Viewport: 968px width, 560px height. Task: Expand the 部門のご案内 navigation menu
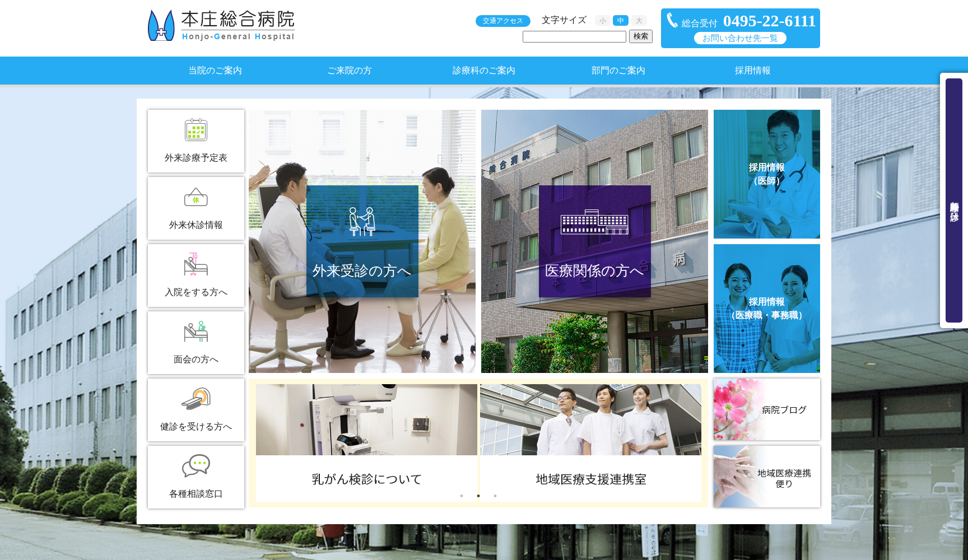tap(618, 71)
